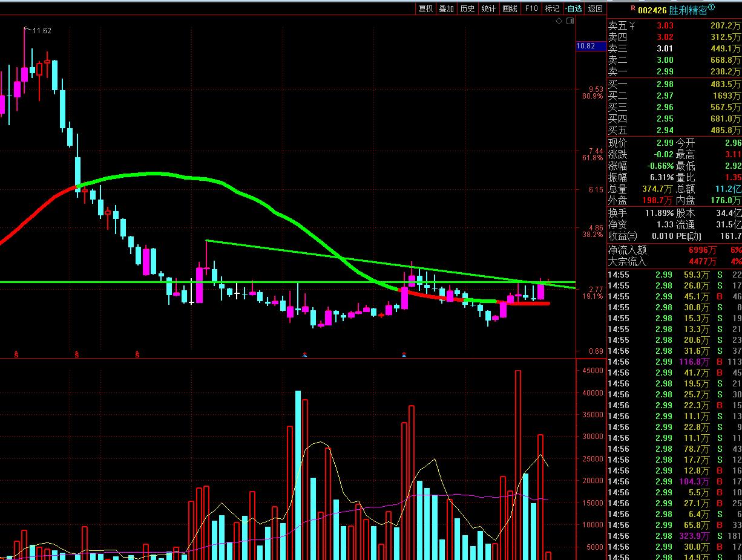Click the 买二 2.97 bid row
This screenshot has height=560, width=742.
(x=674, y=96)
